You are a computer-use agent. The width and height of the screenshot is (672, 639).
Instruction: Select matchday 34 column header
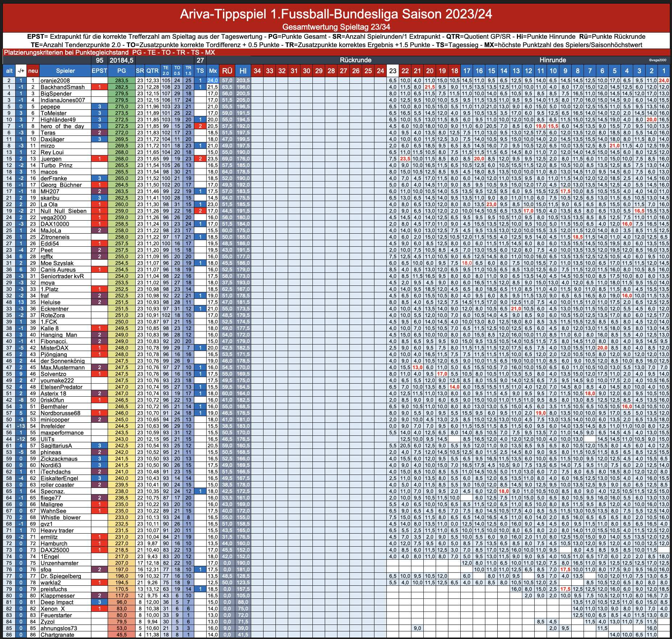(x=257, y=71)
